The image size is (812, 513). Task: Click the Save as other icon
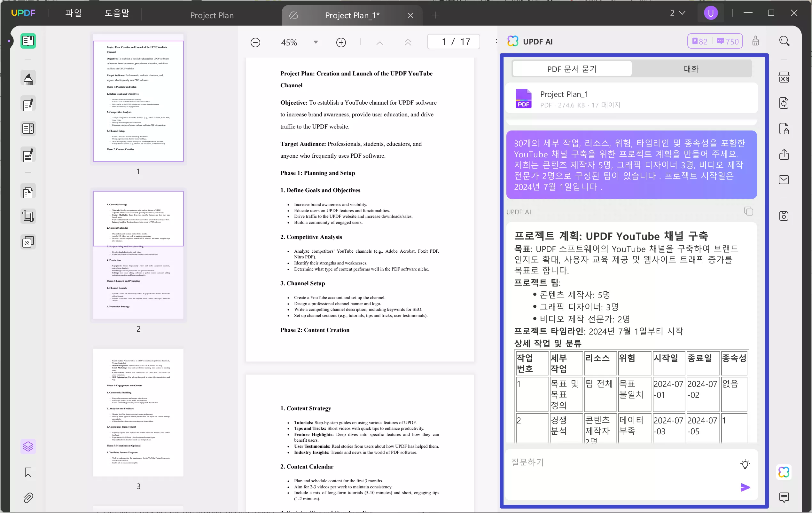(784, 216)
